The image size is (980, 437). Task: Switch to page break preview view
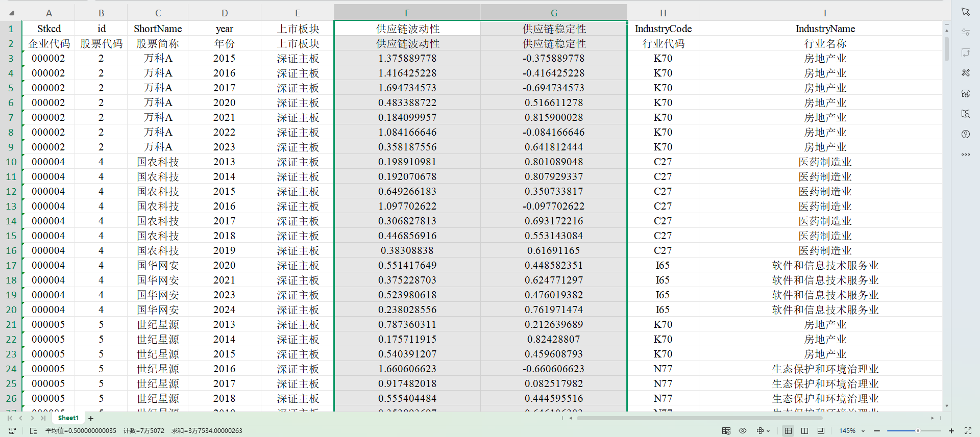(804, 431)
